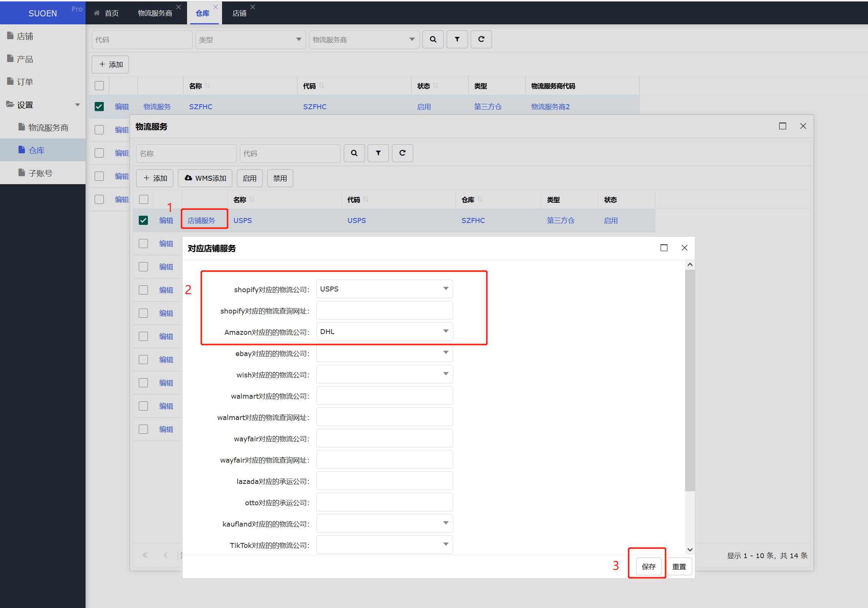
Task: Click the search icon in 物流服务 panel
Action: click(355, 153)
